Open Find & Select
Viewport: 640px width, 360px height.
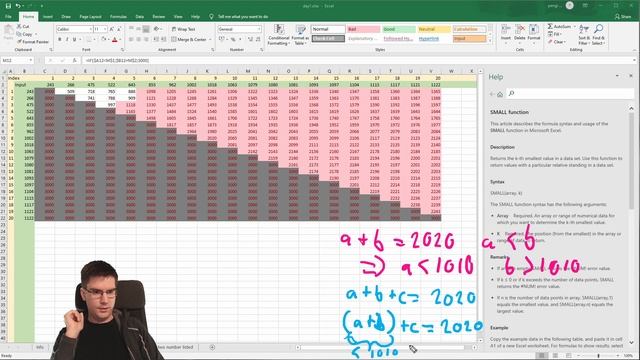click(x=598, y=35)
